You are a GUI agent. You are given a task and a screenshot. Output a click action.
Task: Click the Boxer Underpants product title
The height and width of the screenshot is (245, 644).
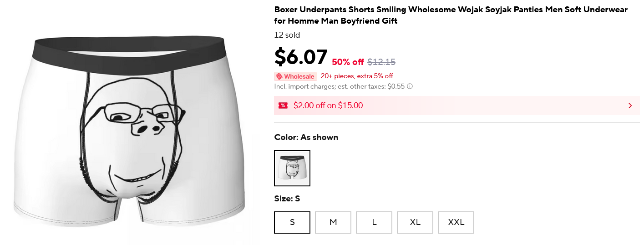[x=451, y=15]
